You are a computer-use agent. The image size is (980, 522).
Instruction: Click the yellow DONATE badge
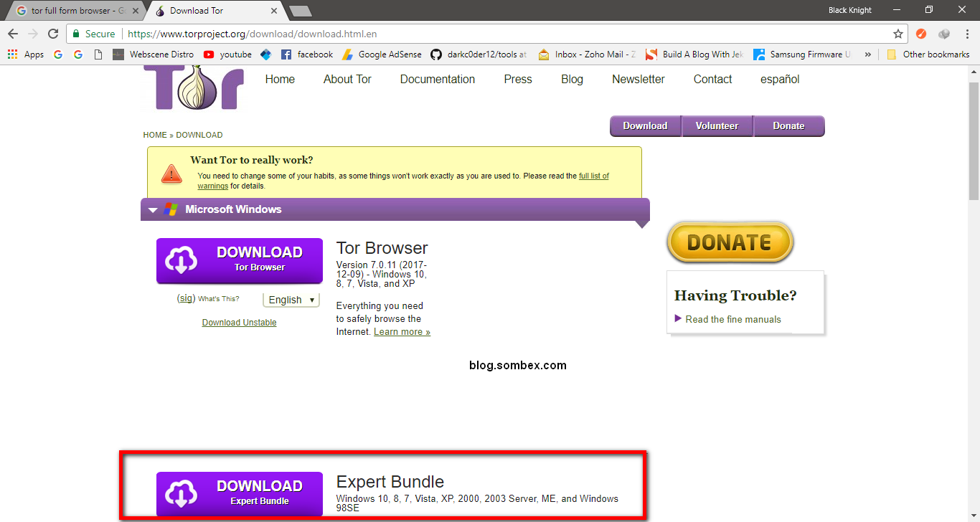pyautogui.click(x=729, y=242)
